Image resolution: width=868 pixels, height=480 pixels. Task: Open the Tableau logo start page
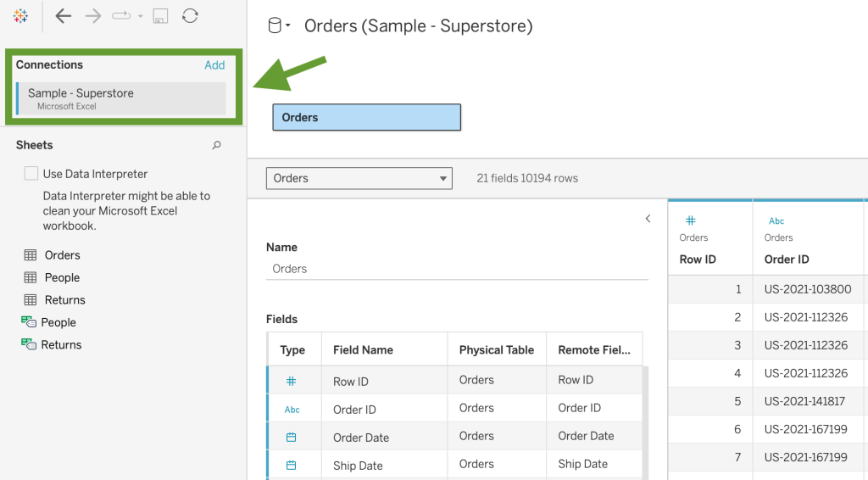point(20,16)
